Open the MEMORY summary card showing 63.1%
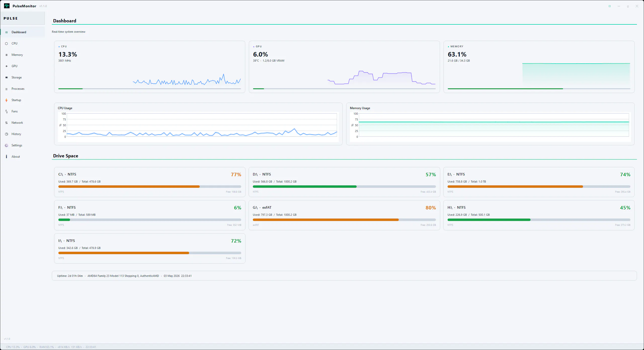The height and width of the screenshot is (350, 644). click(539, 67)
